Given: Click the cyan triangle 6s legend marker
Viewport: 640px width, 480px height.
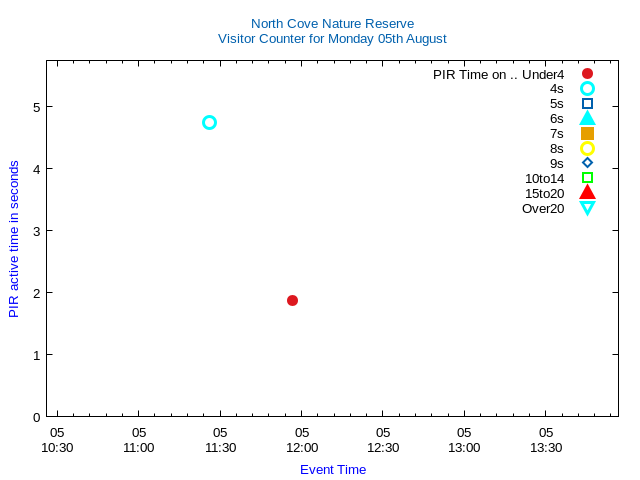Looking at the screenshot, I should tap(587, 118).
